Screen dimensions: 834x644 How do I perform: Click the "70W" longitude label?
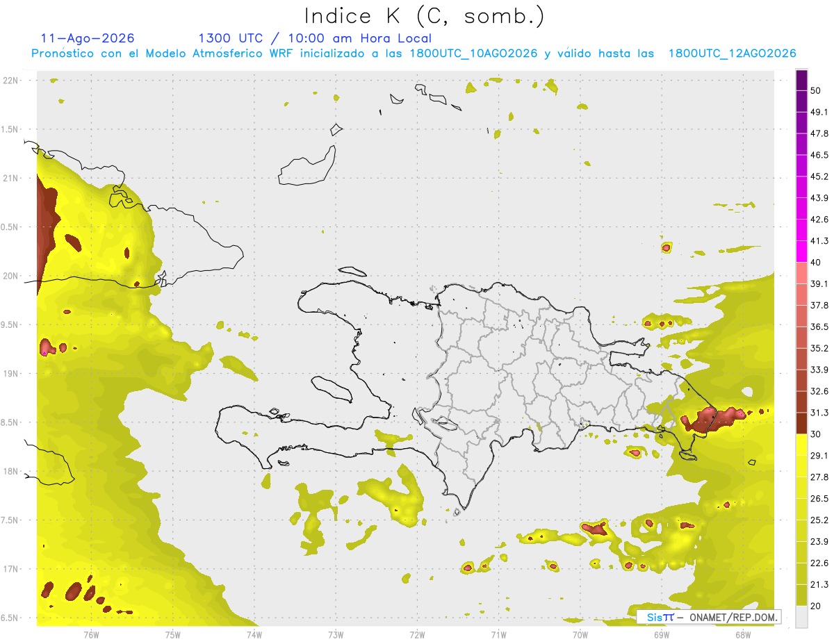(x=580, y=634)
